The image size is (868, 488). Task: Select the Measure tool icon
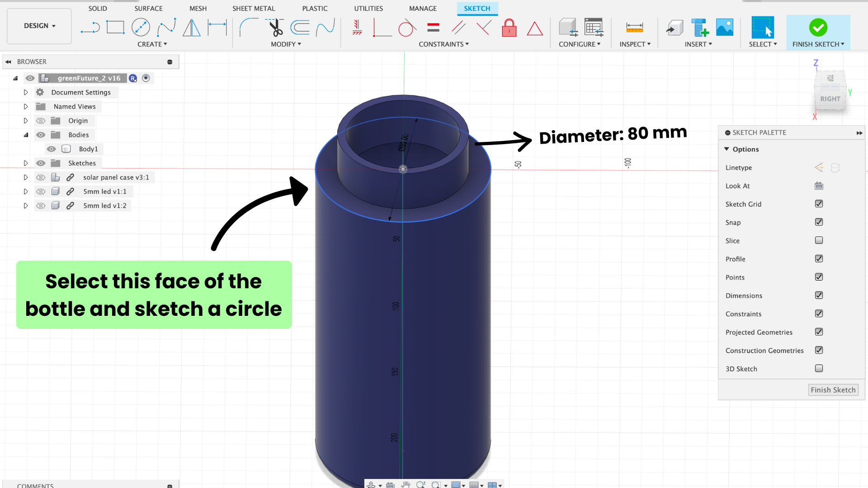[634, 28]
